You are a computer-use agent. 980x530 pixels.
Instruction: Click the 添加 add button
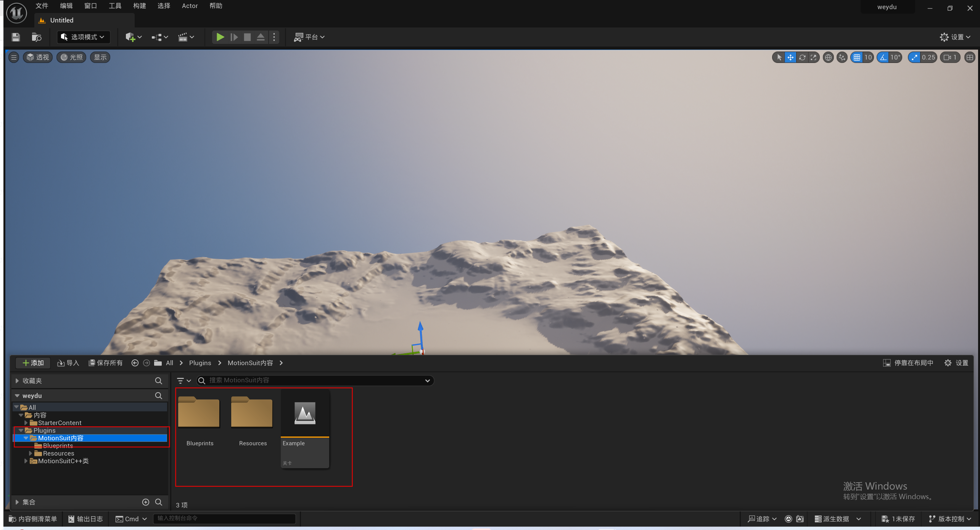tap(33, 363)
